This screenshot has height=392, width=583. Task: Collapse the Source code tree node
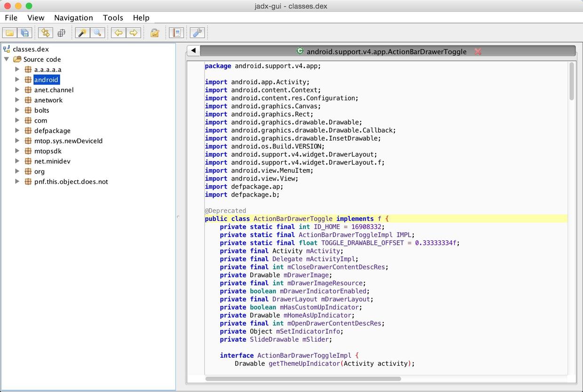(x=7, y=59)
